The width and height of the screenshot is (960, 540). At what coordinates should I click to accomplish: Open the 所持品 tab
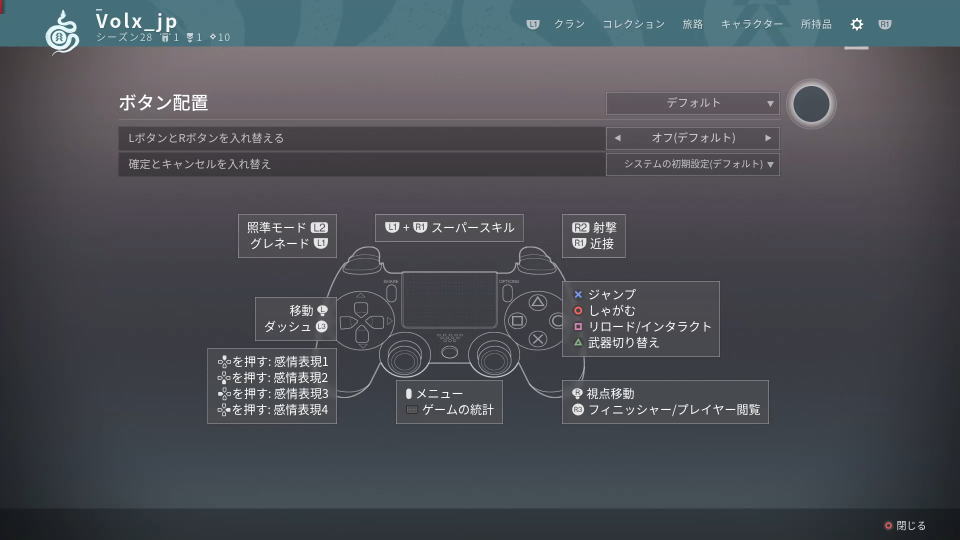coord(816,24)
